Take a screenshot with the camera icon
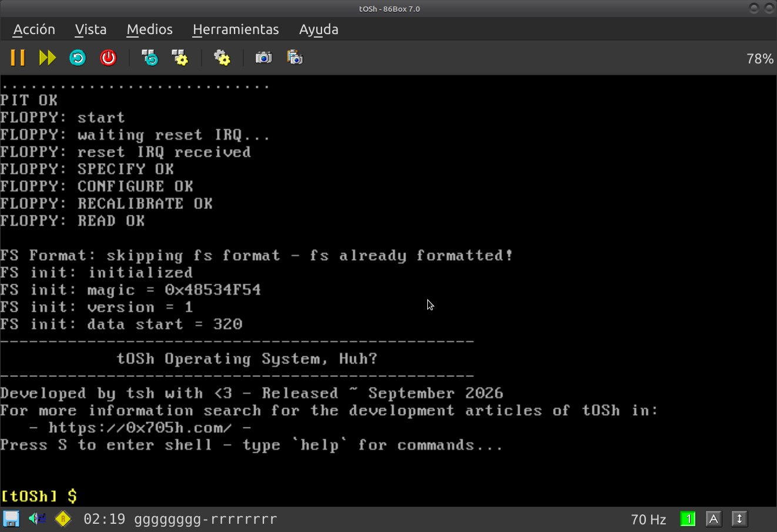The image size is (777, 532). click(264, 58)
